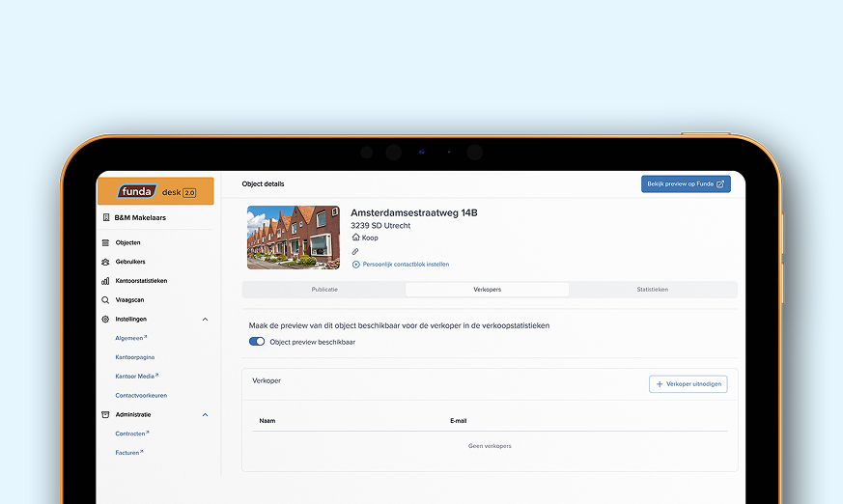Click the Kantoorstatistieken bar chart icon
843x504 pixels.
[105, 281]
